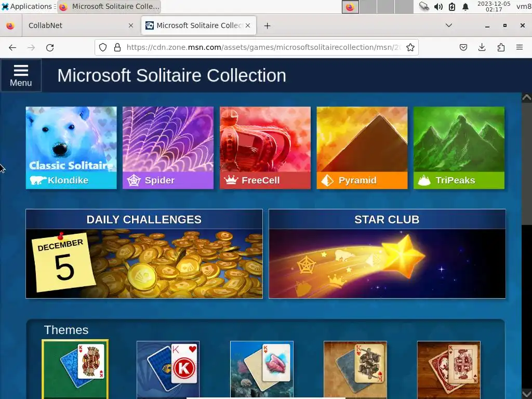Click the vertical page scrollbar thumb
Screen dimensions: 532x399
pyautogui.click(x=527, y=164)
